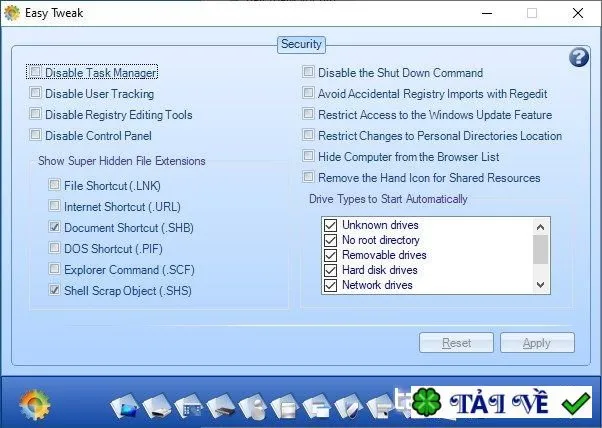Click drive list scroll down arrow
The image size is (602, 428).
pos(541,285)
